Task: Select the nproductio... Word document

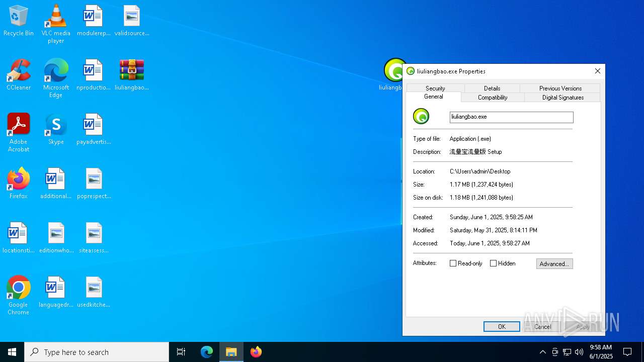Action: click(94, 75)
